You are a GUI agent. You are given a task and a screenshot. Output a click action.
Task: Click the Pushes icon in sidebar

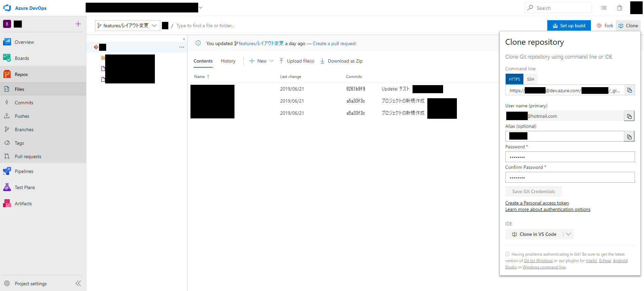click(7, 116)
